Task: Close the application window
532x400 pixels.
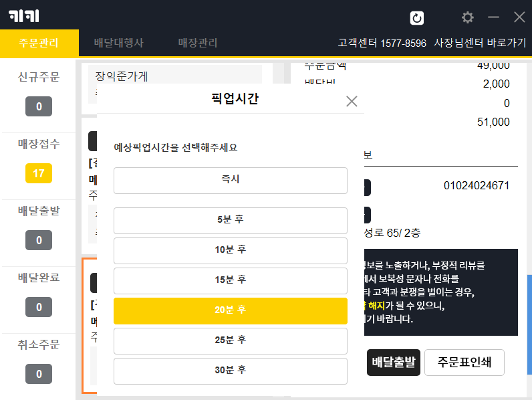Action: [519, 17]
